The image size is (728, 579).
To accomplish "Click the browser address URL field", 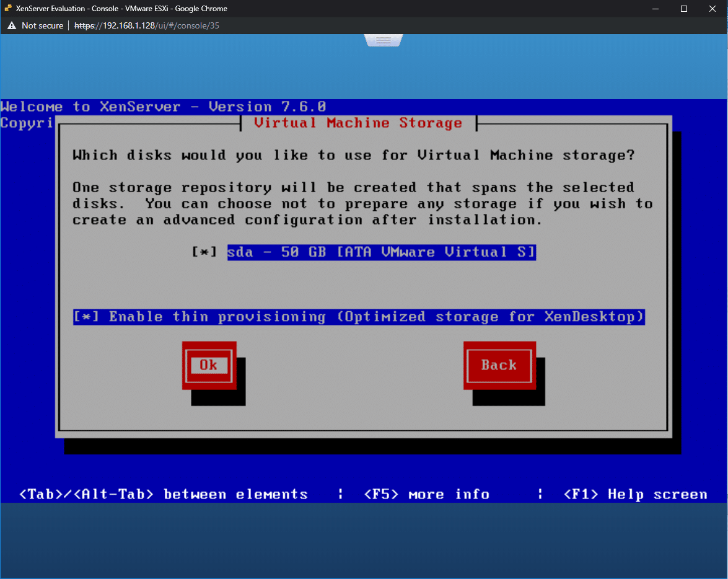I will [147, 25].
